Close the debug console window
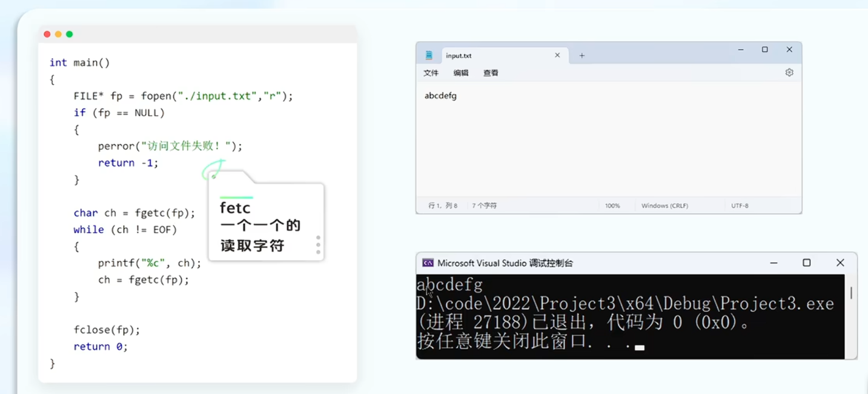 point(840,262)
